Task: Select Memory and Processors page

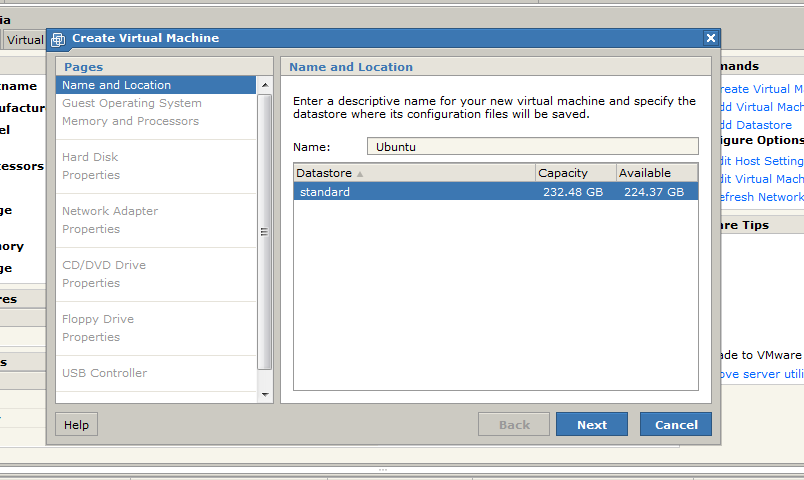Action: coord(130,121)
